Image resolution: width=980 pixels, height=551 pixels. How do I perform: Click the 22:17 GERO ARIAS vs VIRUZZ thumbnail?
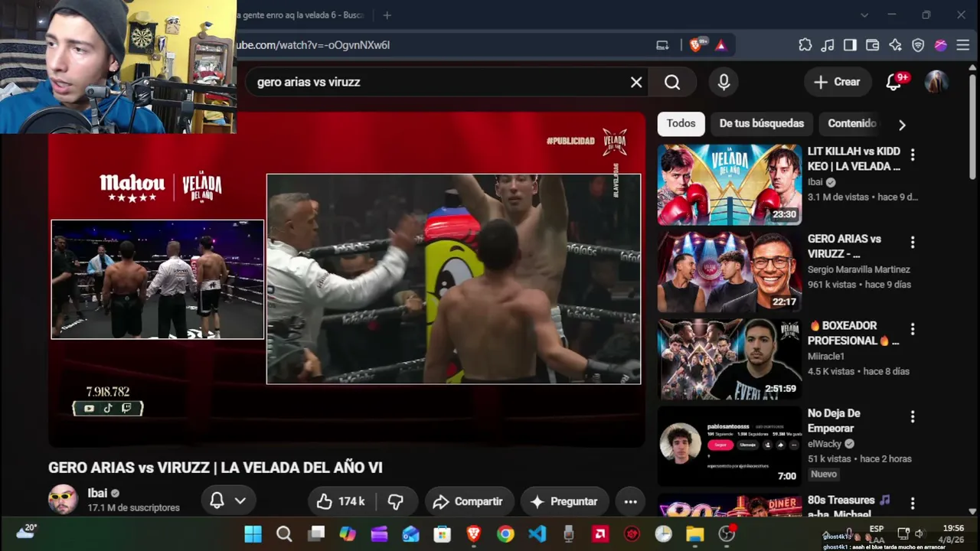(730, 272)
